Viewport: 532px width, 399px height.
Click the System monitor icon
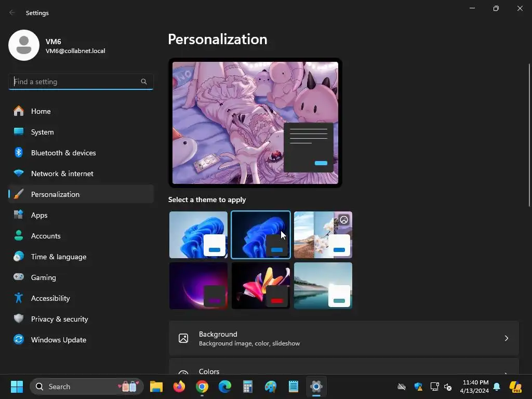point(19,131)
